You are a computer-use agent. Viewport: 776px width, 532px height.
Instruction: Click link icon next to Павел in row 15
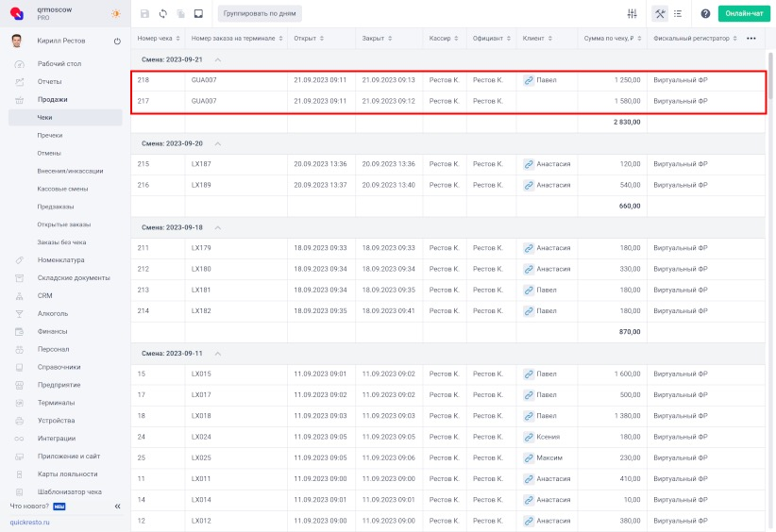[529, 374]
